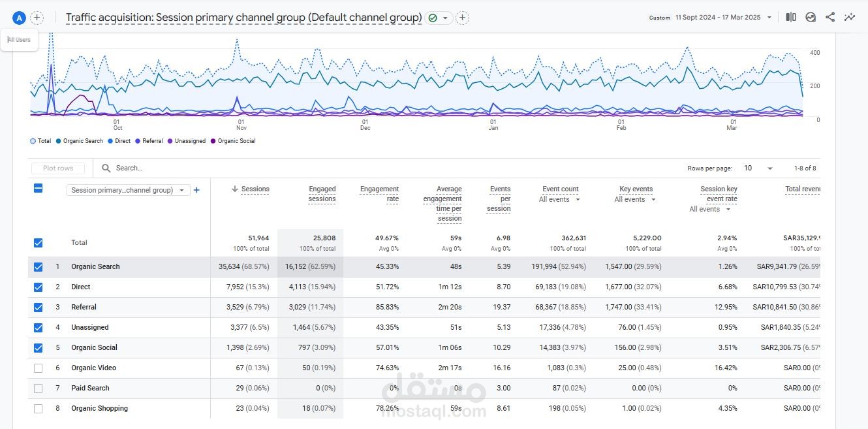Image resolution: width=868 pixels, height=429 pixels.
Task: Sort by the Engagement rate column header
Action: point(379,194)
